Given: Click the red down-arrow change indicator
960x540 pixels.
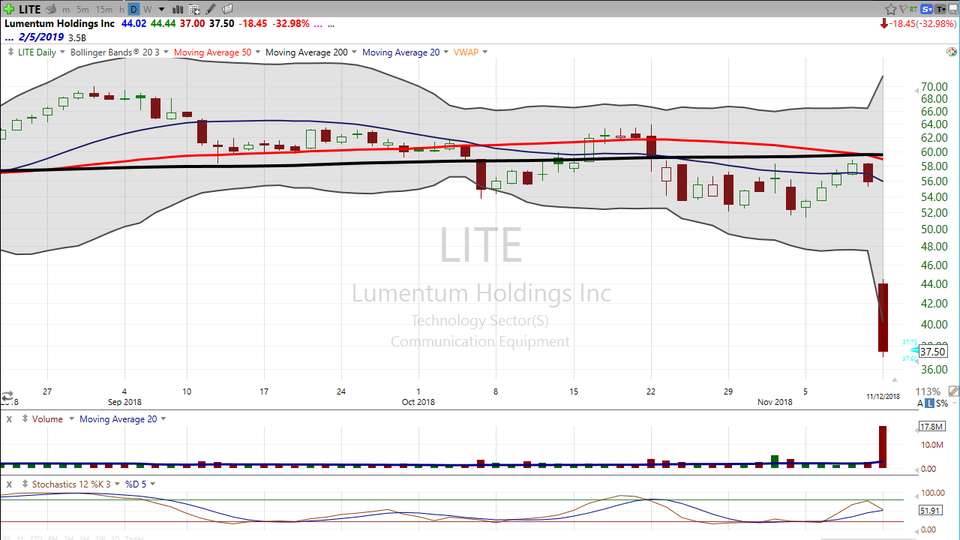Looking at the screenshot, I should 883,23.
